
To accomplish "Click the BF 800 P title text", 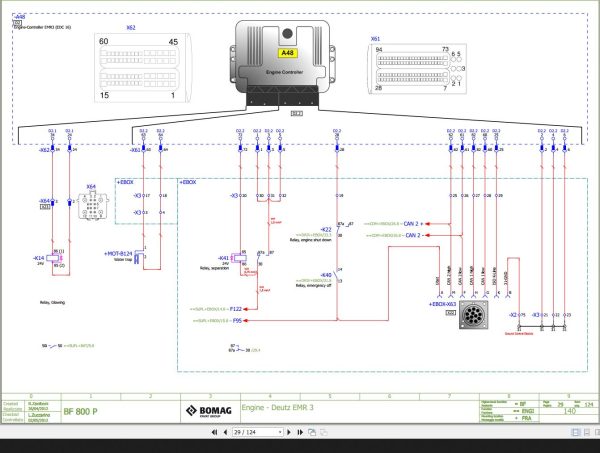I will pyautogui.click(x=80, y=412).
